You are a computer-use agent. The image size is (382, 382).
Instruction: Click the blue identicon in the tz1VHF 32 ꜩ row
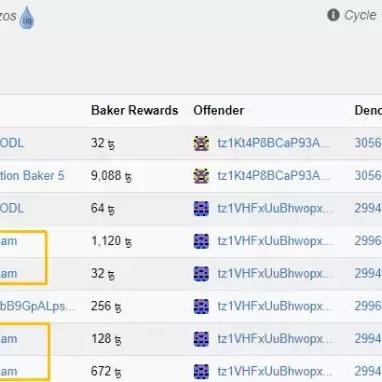(201, 274)
